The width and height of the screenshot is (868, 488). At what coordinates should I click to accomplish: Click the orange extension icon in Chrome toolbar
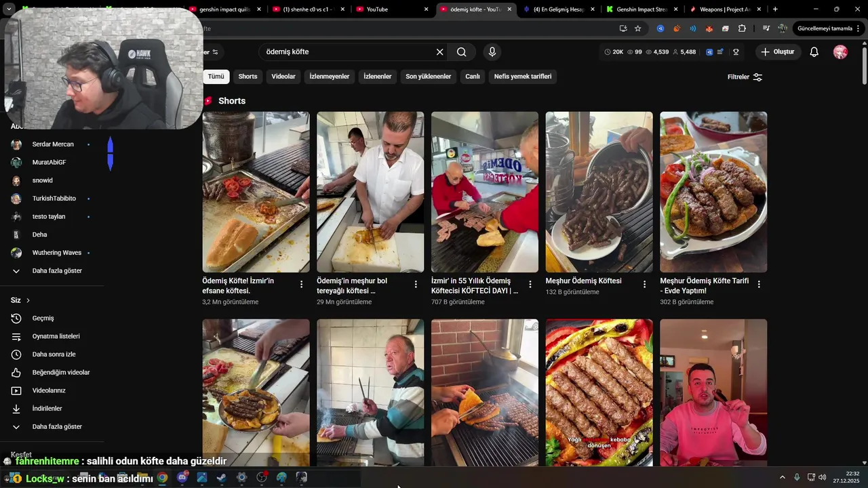coord(676,28)
